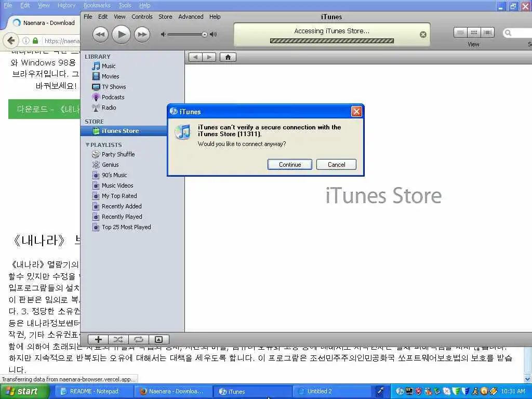
Task: Cancel the secure connection dialog
Action: 336,165
